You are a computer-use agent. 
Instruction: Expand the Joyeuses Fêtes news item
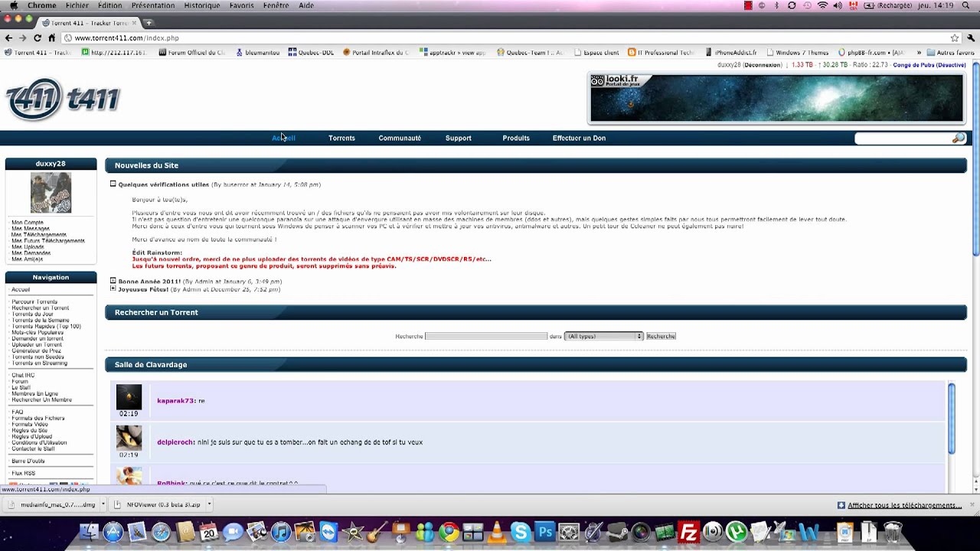click(x=113, y=289)
